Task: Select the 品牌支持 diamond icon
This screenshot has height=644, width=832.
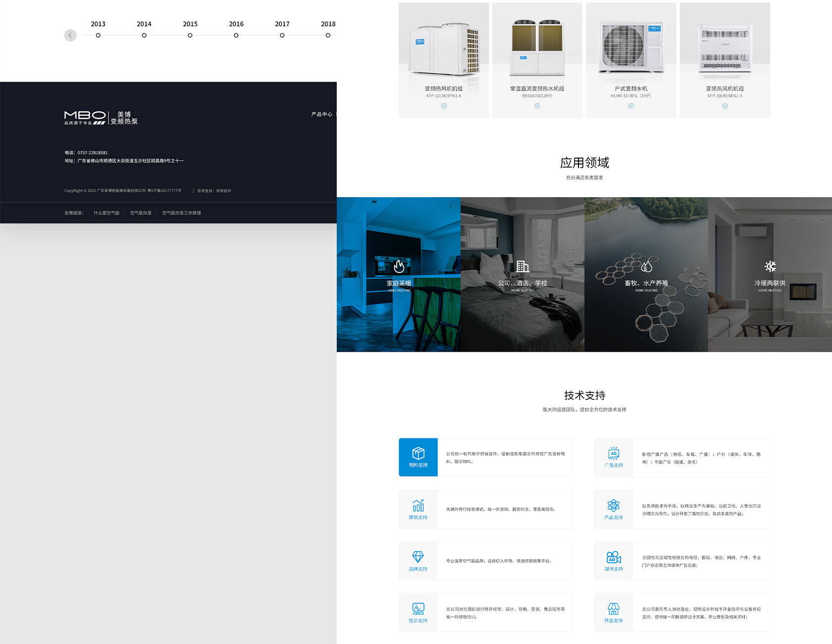Action: 418,557
